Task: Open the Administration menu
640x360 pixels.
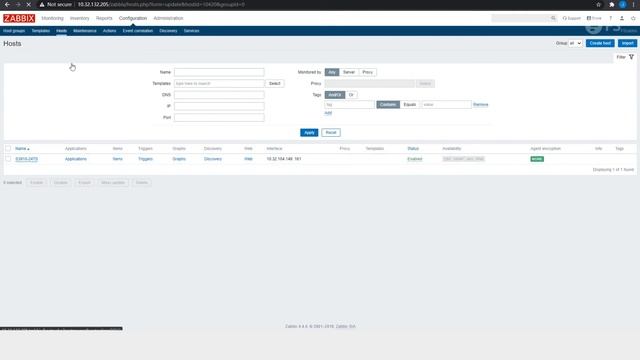Action: (x=168, y=18)
